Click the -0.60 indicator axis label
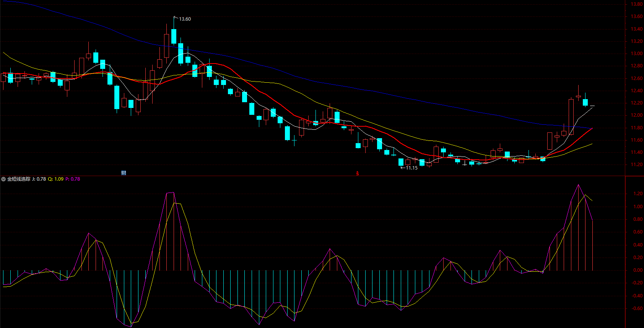Screen dimensions: 644x328 (637, 308)
